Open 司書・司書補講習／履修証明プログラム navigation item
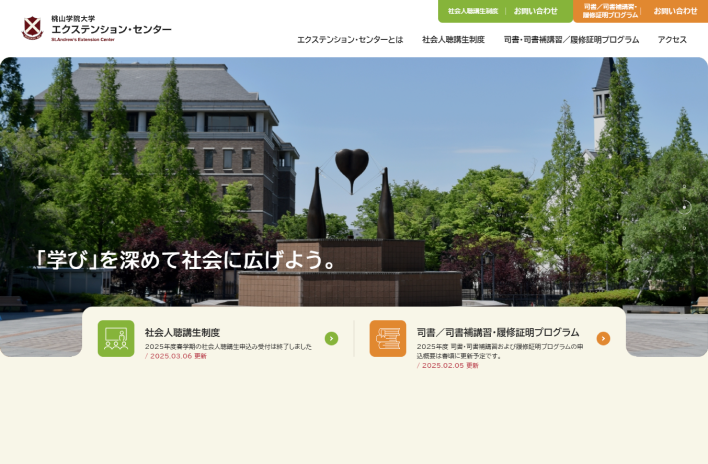Viewport: 708px width, 464px height. [571, 40]
